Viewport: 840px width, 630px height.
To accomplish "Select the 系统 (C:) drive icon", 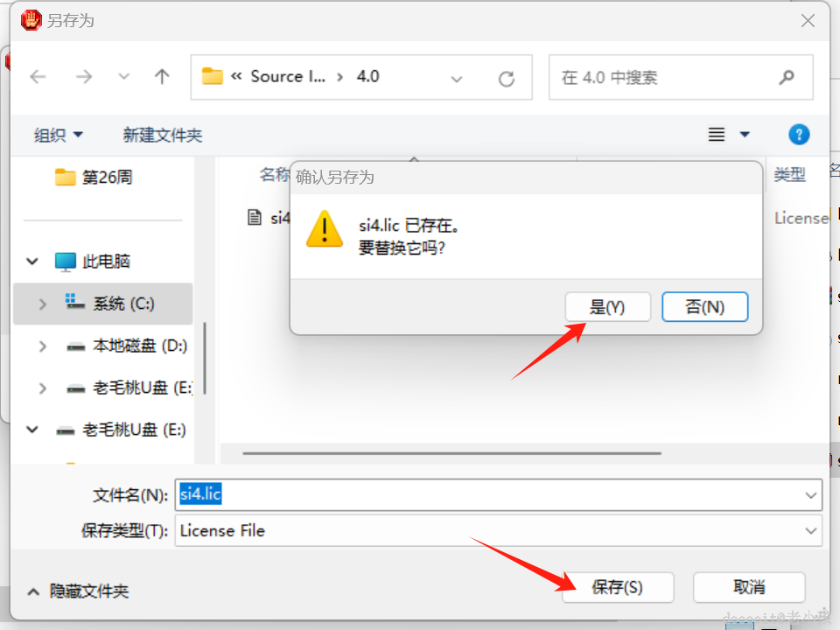I will pos(74,304).
